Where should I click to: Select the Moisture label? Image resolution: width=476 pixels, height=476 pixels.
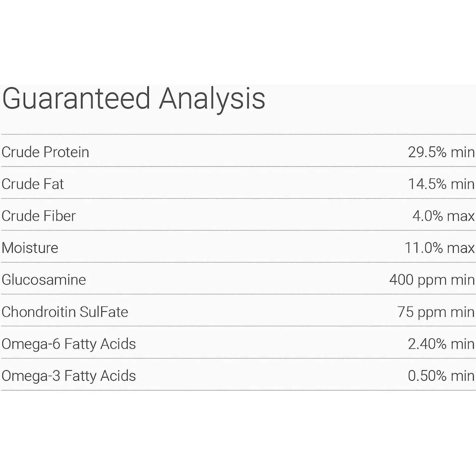coord(30,248)
